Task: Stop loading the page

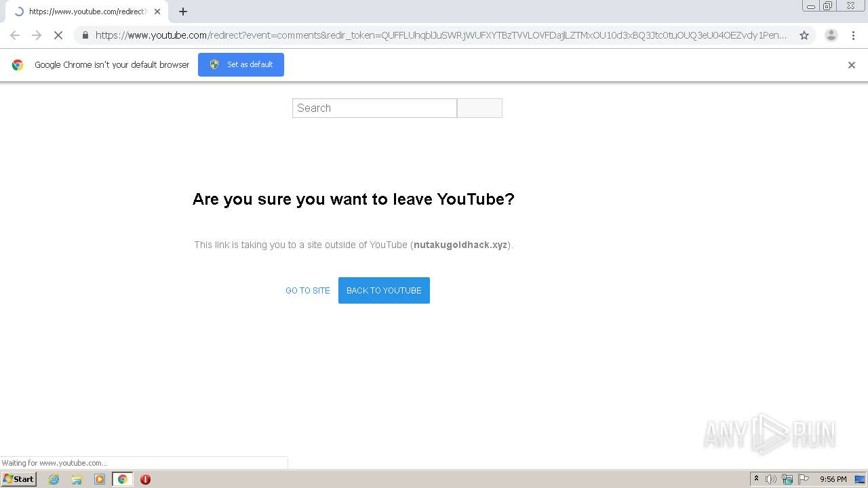Action: 58,35
